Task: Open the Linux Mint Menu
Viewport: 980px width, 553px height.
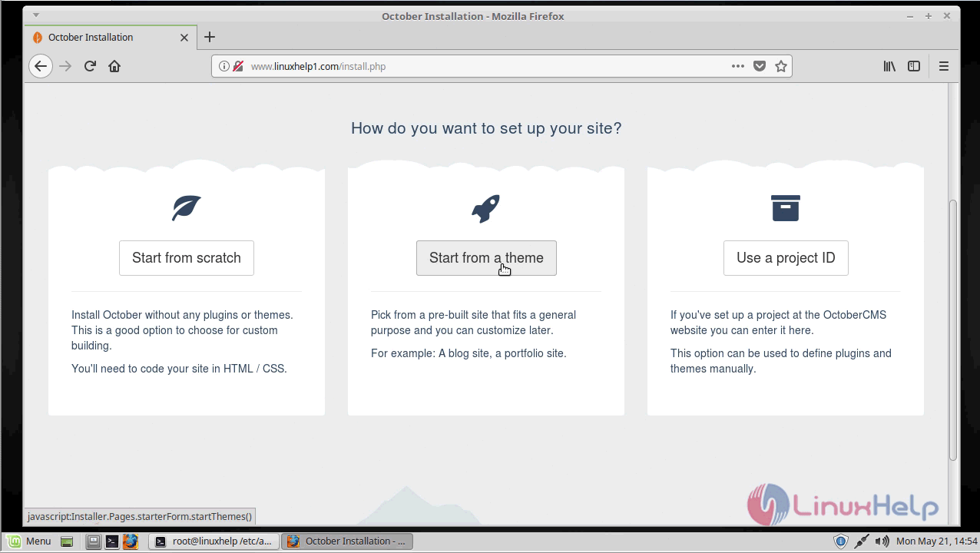Action: click(28, 541)
